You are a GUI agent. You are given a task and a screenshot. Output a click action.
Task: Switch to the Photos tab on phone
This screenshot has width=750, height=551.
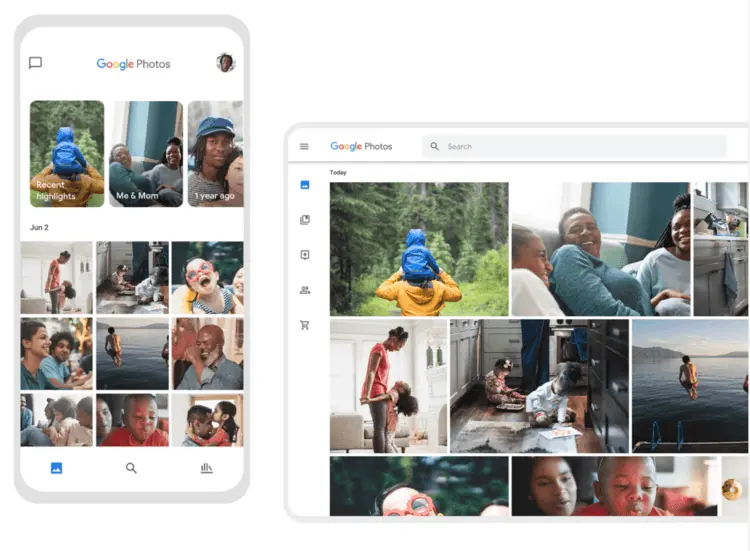(56, 468)
